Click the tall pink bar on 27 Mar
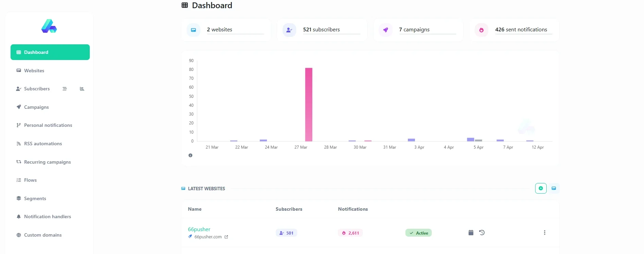644x254 pixels. 309,104
